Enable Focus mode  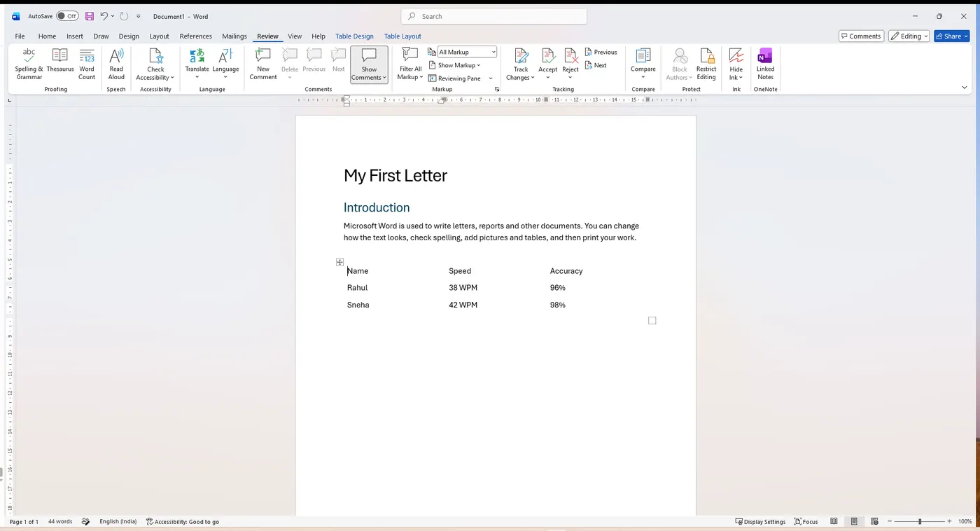pyautogui.click(x=806, y=522)
